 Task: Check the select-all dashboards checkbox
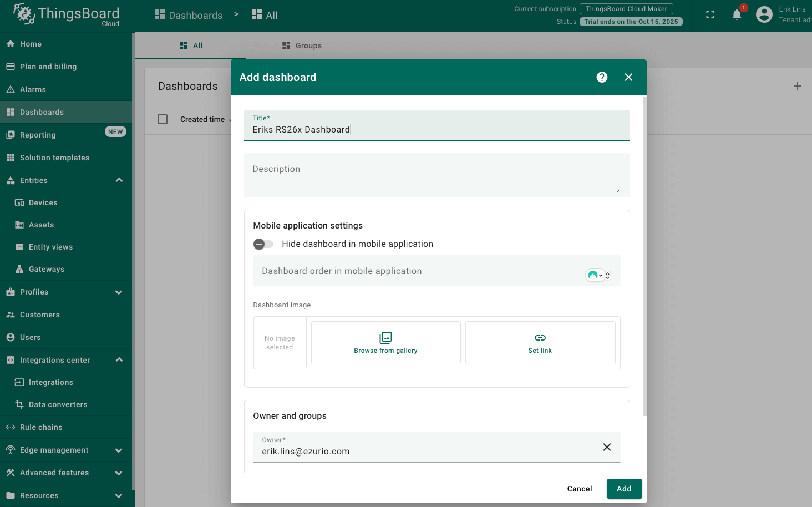(x=163, y=119)
